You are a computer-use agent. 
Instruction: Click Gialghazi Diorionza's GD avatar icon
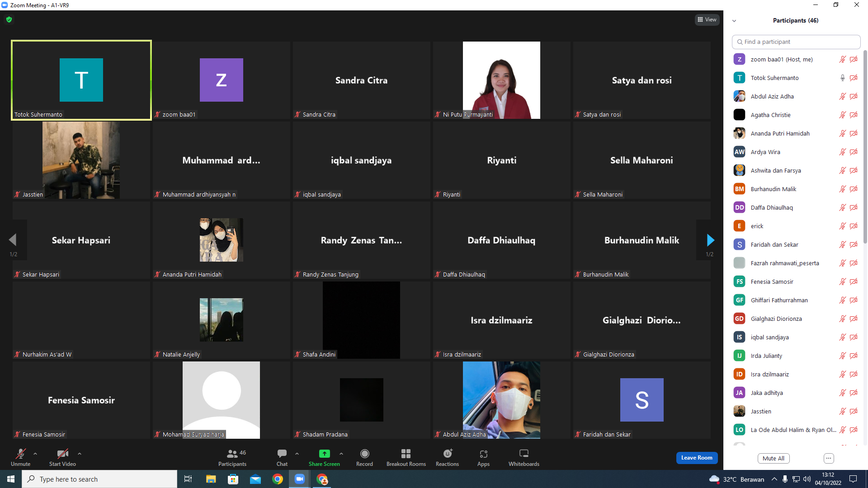pos(739,319)
